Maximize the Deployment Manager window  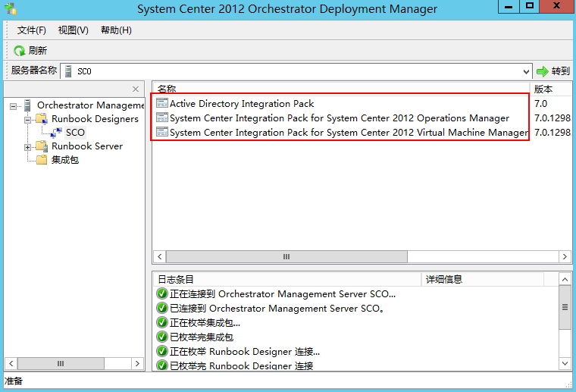529,7
